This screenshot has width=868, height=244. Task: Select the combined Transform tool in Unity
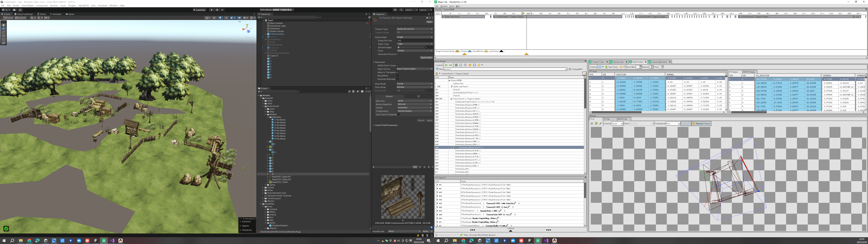(4, 43)
